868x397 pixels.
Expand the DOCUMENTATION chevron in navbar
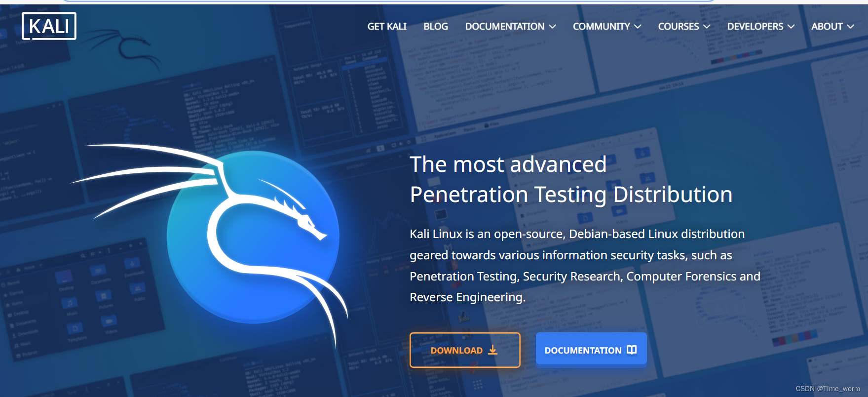pyautogui.click(x=553, y=27)
